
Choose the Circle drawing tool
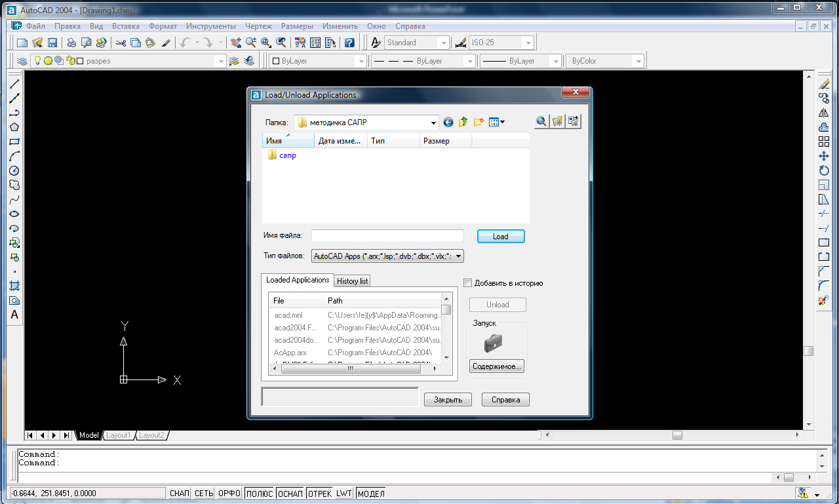click(14, 170)
